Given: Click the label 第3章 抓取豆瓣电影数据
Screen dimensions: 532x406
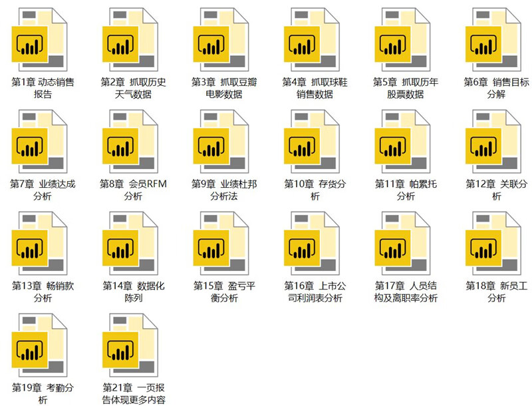Looking at the screenshot, I should [224, 88].
